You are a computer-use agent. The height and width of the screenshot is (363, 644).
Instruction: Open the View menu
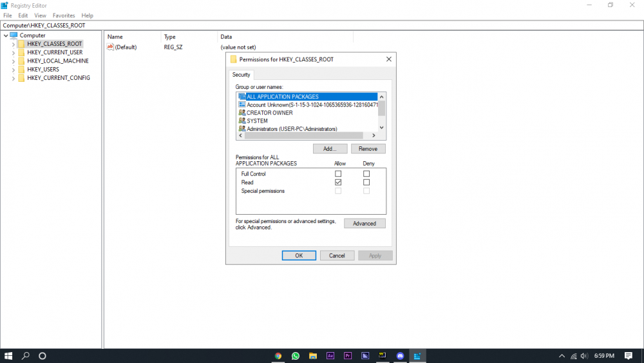(x=40, y=15)
